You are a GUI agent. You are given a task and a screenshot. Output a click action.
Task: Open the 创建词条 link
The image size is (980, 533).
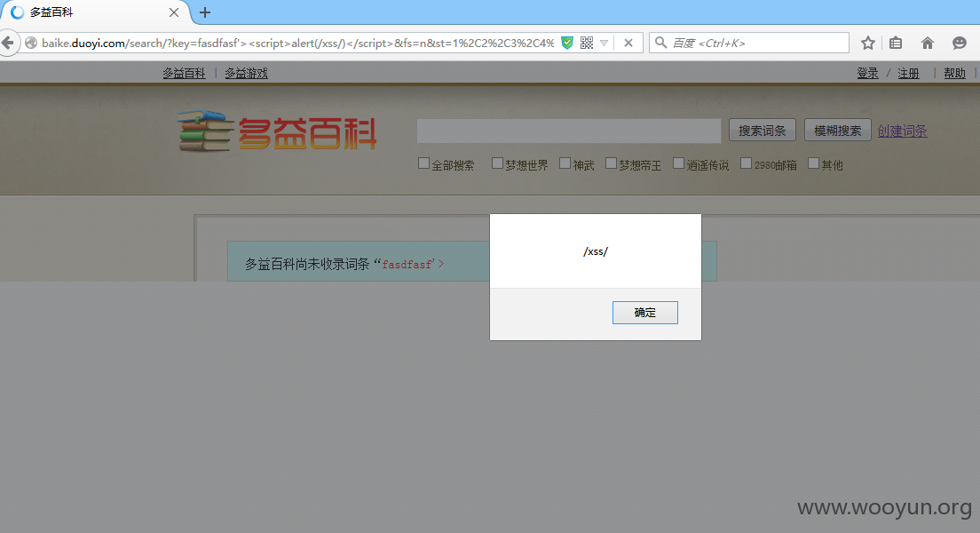click(902, 131)
